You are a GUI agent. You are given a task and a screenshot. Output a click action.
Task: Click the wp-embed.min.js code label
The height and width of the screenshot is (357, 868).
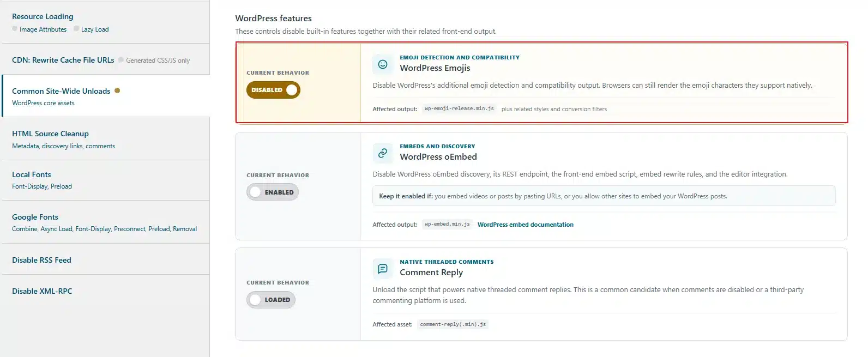tap(447, 224)
